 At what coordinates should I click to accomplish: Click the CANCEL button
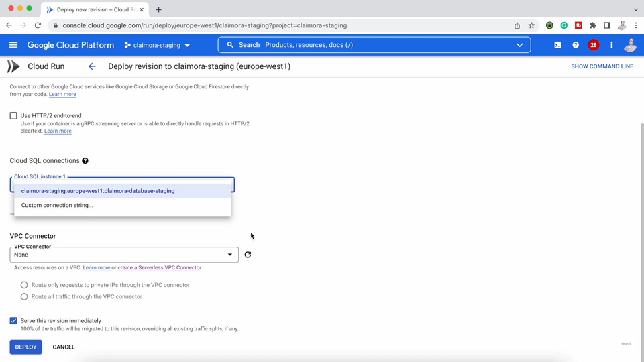pyautogui.click(x=64, y=347)
